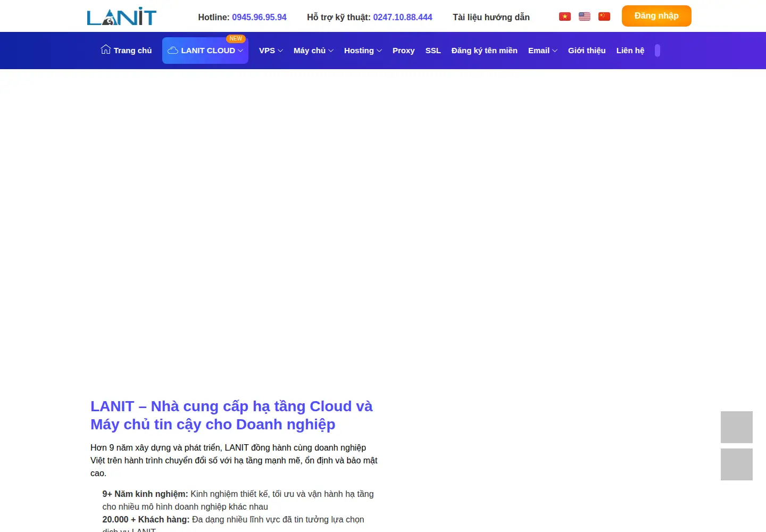Click technical support number 0247.10.88.444
This screenshot has height=532, width=766.
(403, 17)
